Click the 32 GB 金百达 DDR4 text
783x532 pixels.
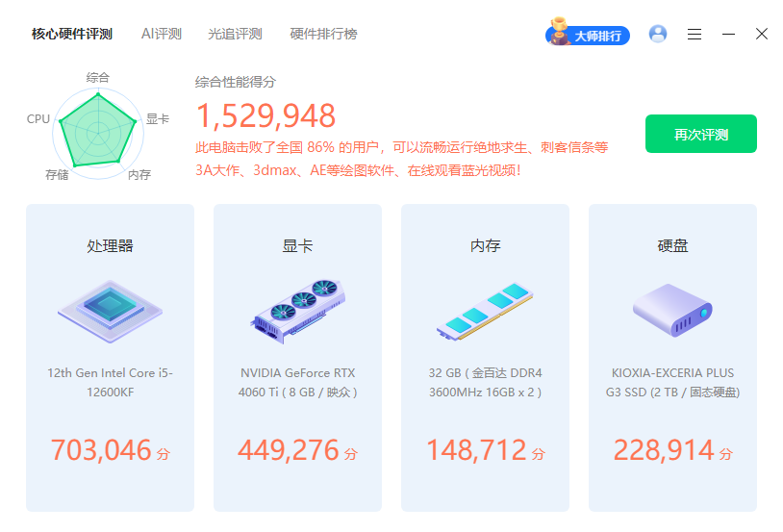(486, 383)
